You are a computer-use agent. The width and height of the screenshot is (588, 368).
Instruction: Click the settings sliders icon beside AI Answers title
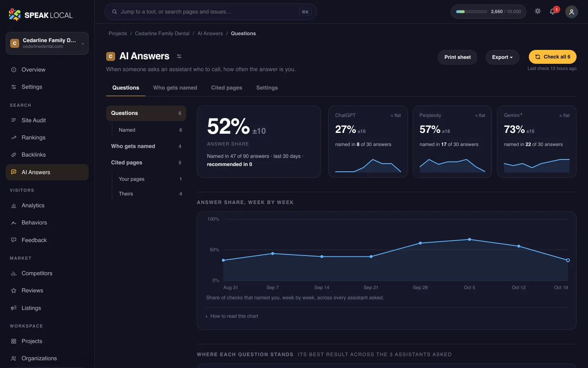click(179, 56)
